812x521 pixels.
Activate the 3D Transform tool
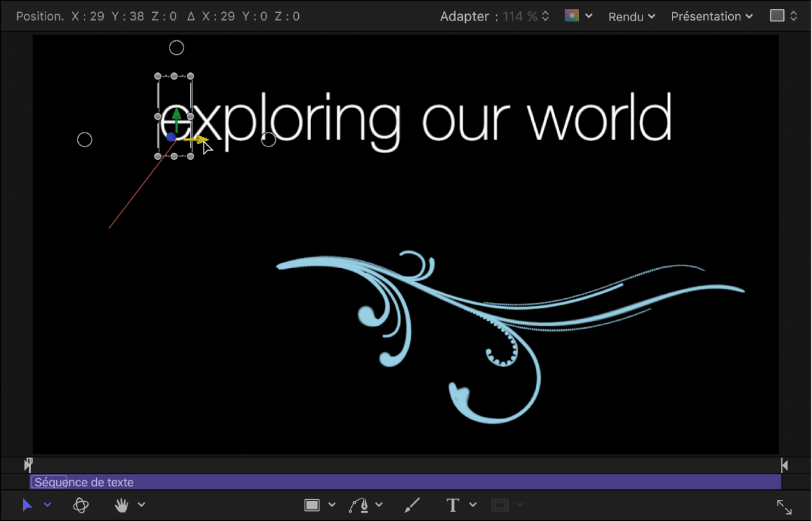pos(81,506)
